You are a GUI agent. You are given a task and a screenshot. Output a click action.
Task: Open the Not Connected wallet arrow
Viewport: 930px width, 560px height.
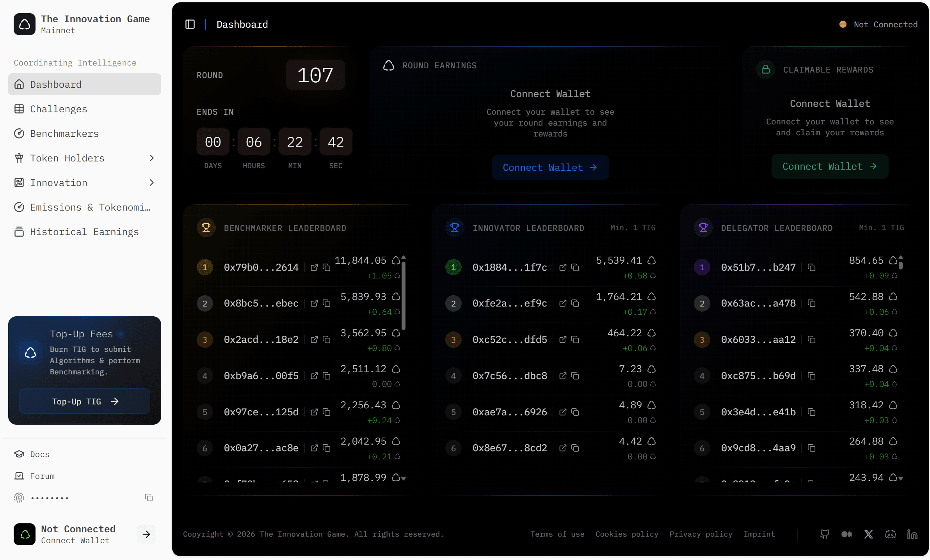point(146,534)
